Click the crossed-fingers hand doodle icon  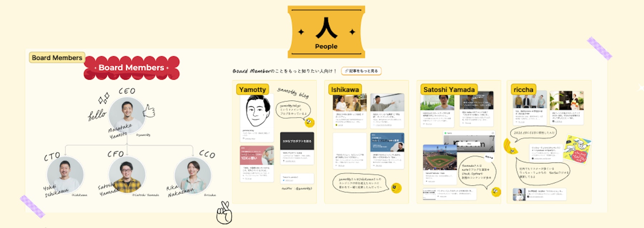pyautogui.click(x=224, y=213)
